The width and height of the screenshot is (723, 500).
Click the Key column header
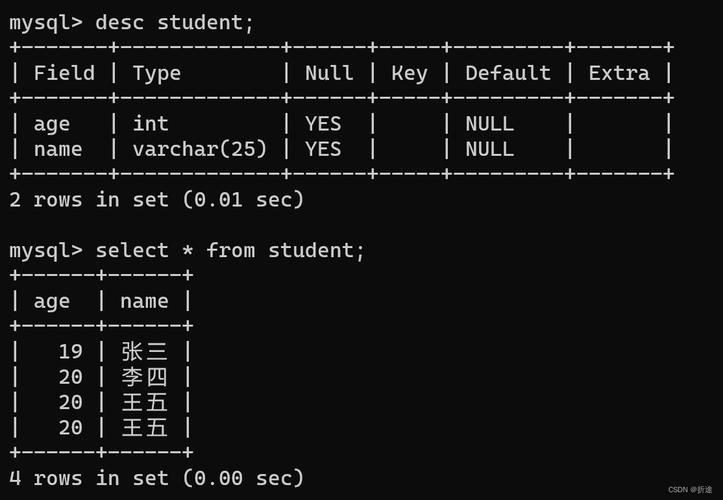point(409,73)
